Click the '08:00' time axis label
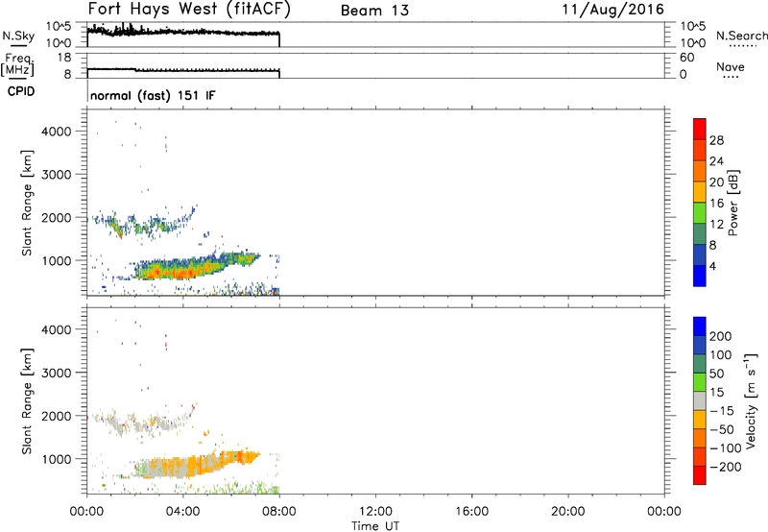Viewport: 768px width, 532px height. click(279, 512)
